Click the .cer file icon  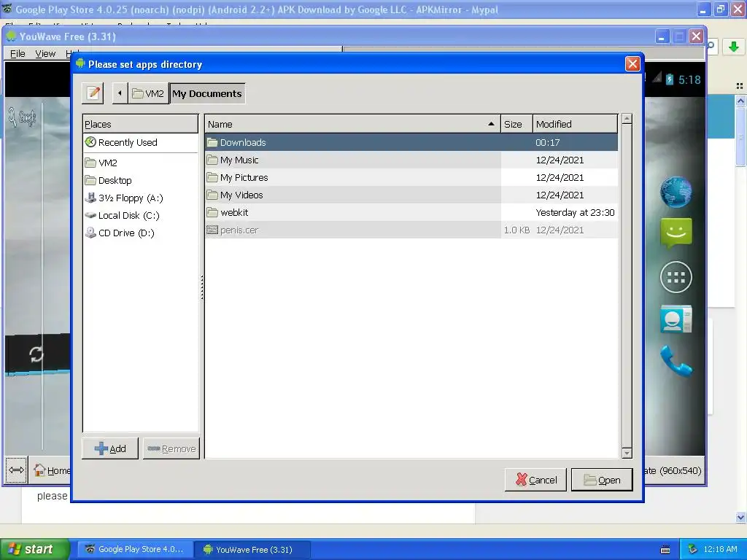(212, 230)
